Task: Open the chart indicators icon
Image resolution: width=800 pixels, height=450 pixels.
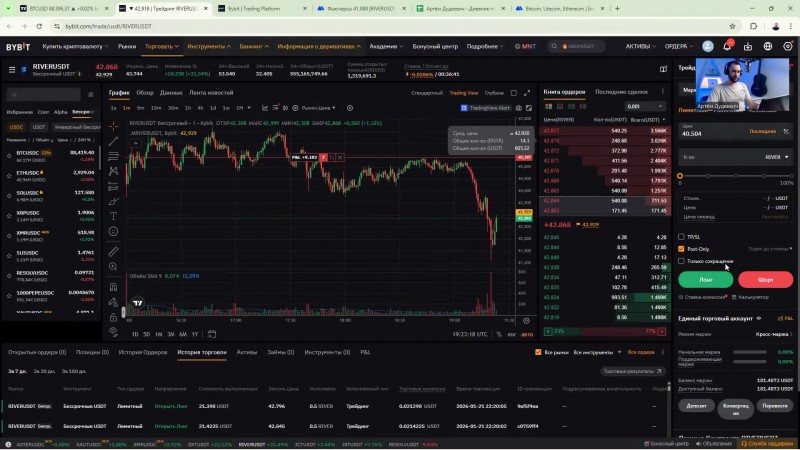Action: [265, 108]
